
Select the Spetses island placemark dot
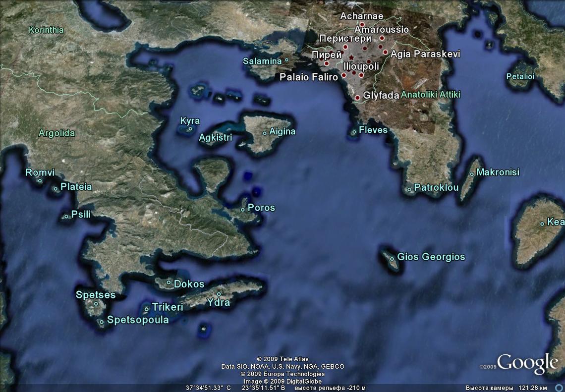96,304
